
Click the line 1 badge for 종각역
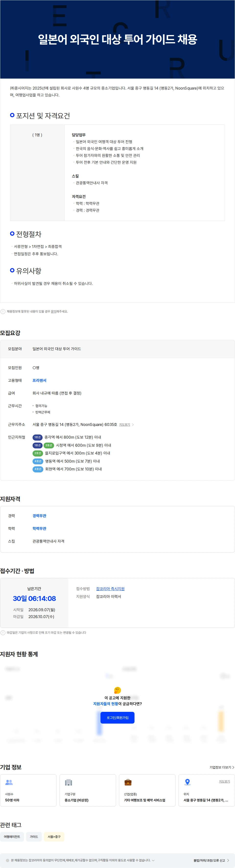37,437
